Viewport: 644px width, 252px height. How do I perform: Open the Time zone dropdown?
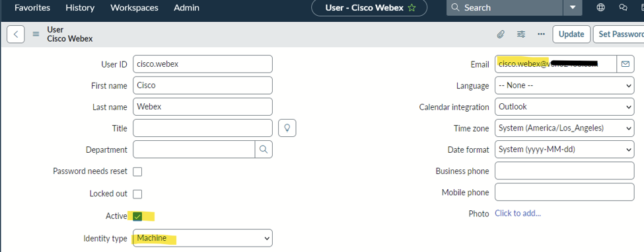pos(564,128)
